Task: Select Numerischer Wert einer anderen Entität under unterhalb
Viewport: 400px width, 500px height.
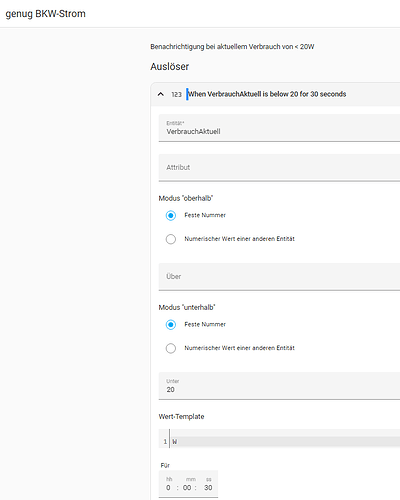Action: [x=171, y=348]
